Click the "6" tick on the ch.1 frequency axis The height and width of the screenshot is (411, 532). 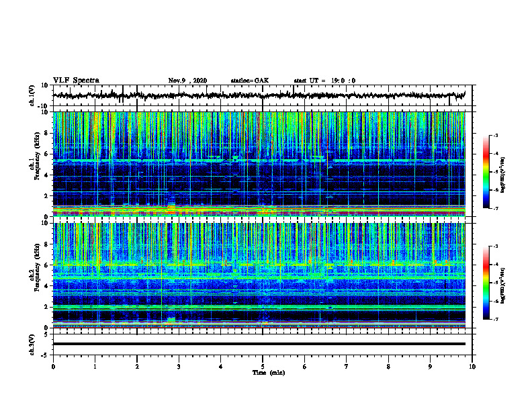click(47, 154)
